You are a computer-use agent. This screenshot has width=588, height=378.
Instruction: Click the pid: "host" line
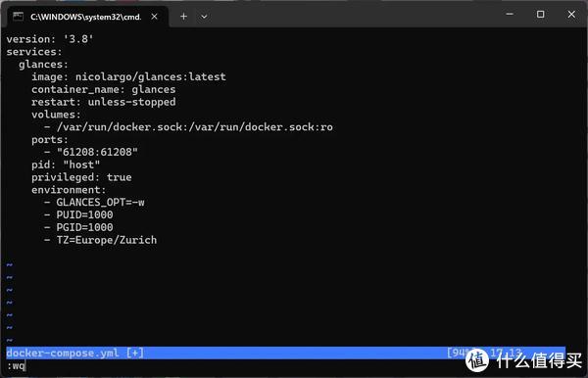(x=66, y=165)
